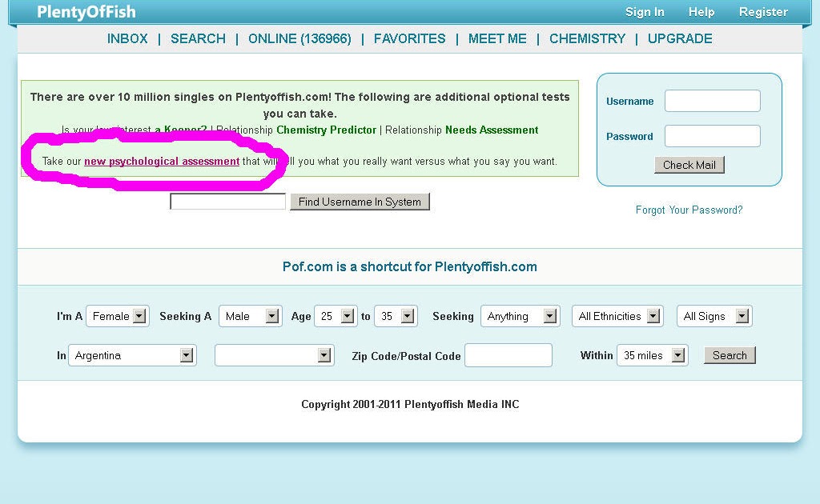Open the Needs Assessment link

coord(492,130)
